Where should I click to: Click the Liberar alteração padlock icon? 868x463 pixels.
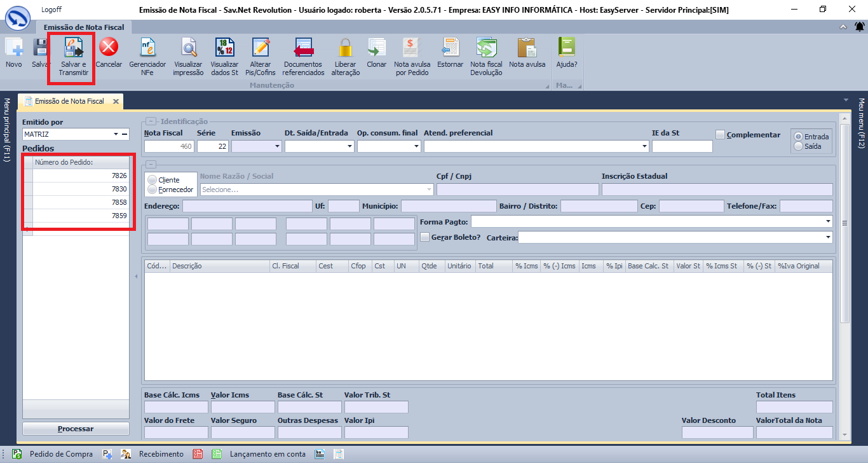point(345,48)
